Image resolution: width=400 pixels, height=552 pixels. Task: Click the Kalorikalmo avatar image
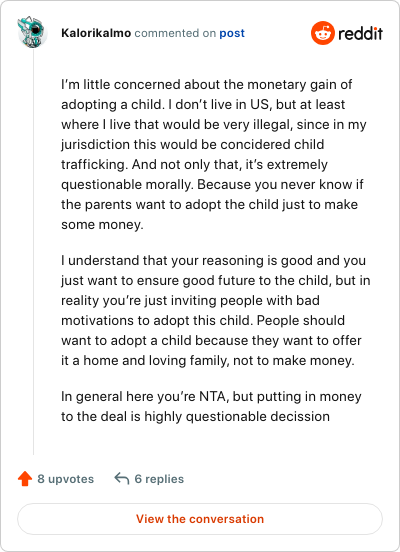32,32
